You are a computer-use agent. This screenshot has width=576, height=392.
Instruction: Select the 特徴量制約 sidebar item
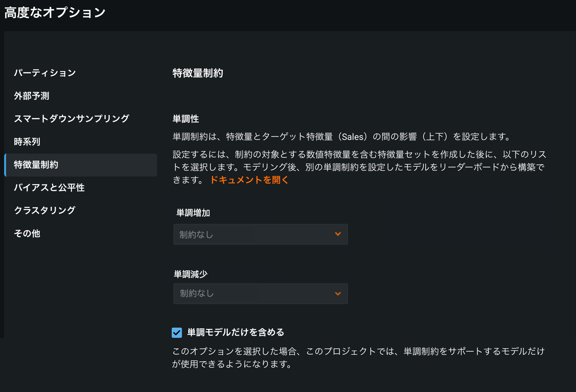pos(36,165)
